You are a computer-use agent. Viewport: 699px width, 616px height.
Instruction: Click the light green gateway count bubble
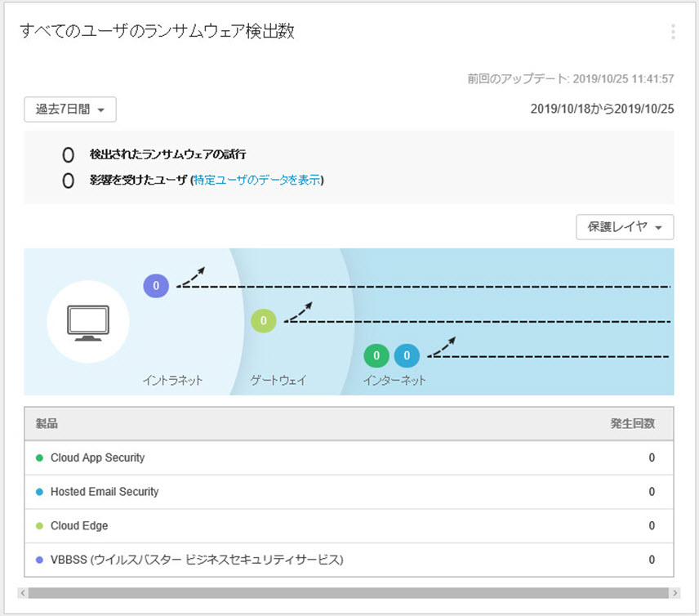click(x=263, y=321)
